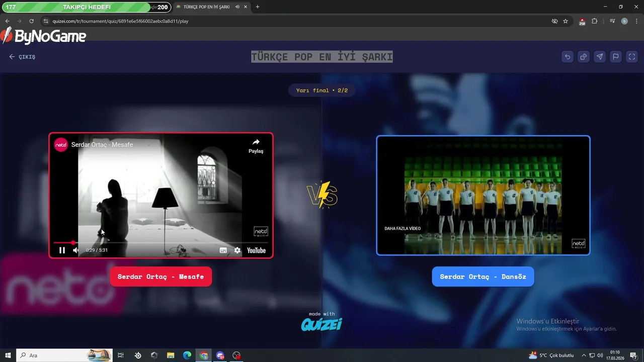Expand the hidden system tray icons chevron
The height and width of the screenshot is (362, 644).
point(584,355)
